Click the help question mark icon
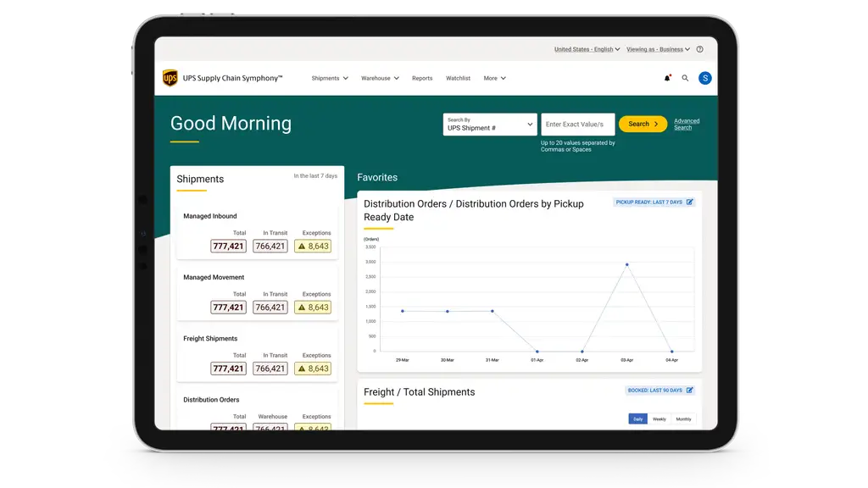868x488 pixels. [699, 49]
